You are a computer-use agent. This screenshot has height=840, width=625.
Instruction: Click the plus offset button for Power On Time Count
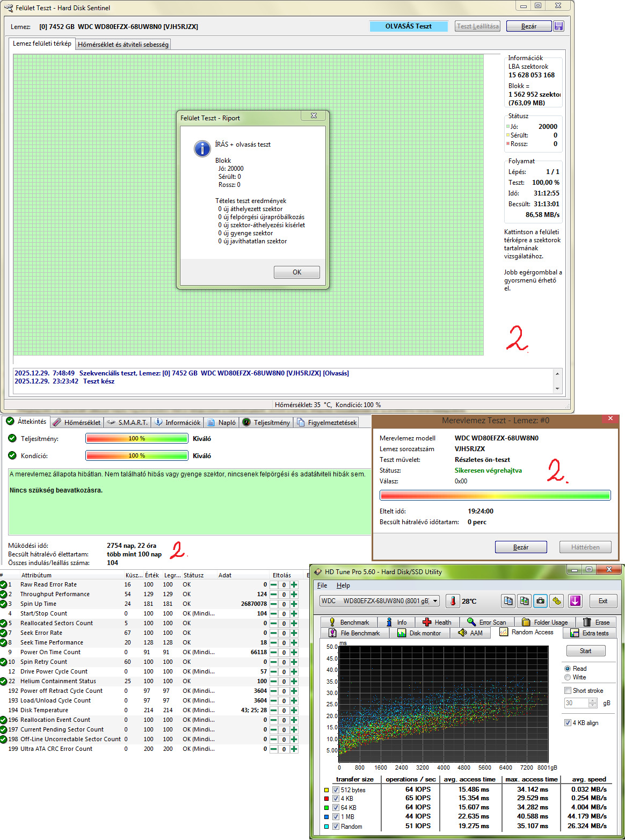click(294, 653)
